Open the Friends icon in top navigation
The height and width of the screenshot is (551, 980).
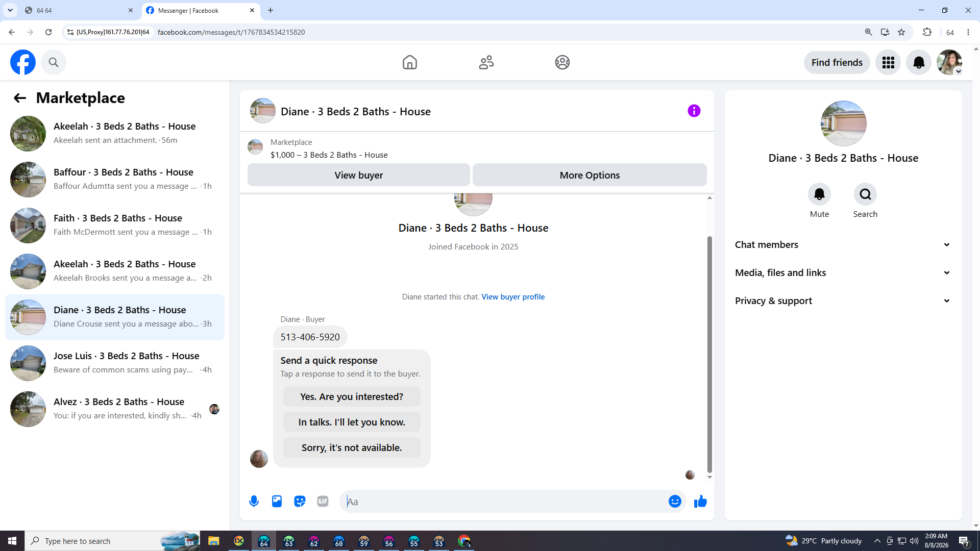point(486,62)
